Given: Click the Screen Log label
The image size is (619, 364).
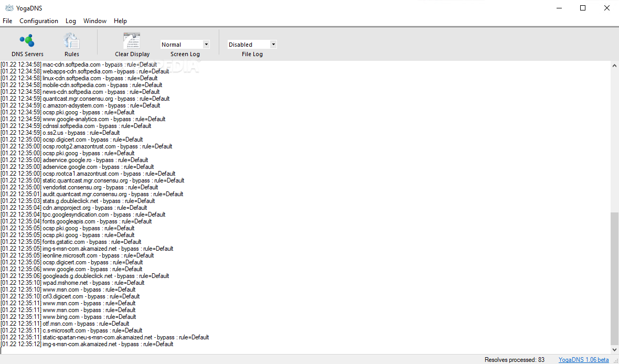Looking at the screenshot, I should coord(185,54).
